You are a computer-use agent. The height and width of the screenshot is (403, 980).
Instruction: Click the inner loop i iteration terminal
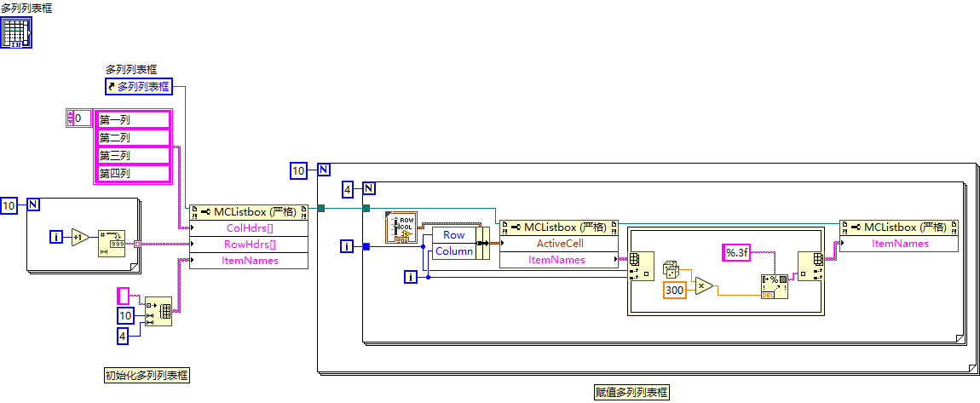tap(410, 275)
